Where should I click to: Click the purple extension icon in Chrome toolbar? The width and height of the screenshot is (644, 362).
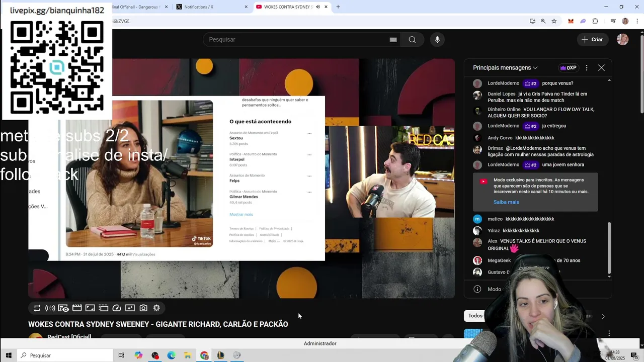(583, 21)
